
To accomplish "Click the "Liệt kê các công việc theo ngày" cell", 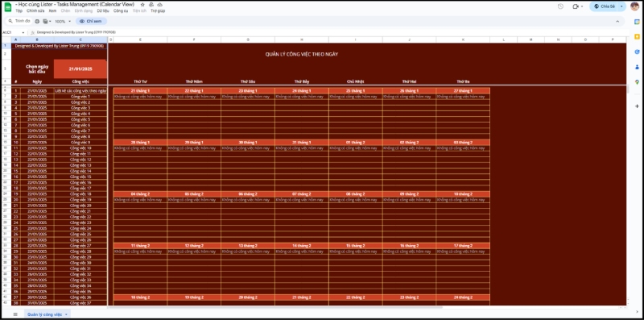I will [80, 90].
